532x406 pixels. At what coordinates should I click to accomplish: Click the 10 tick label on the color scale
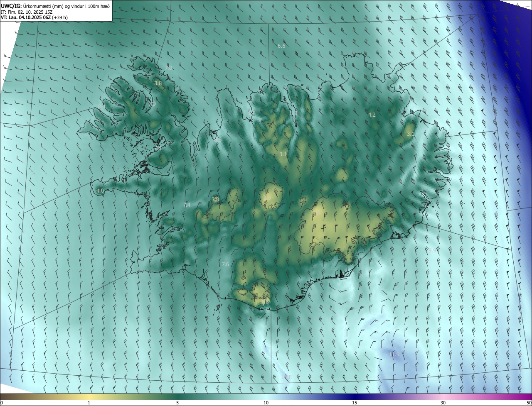266,403
